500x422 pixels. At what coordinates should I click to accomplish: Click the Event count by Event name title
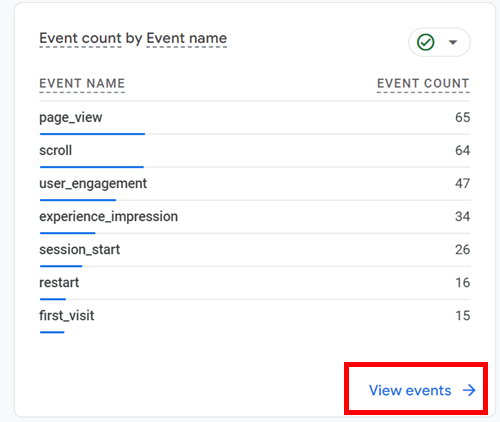coord(133,38)
